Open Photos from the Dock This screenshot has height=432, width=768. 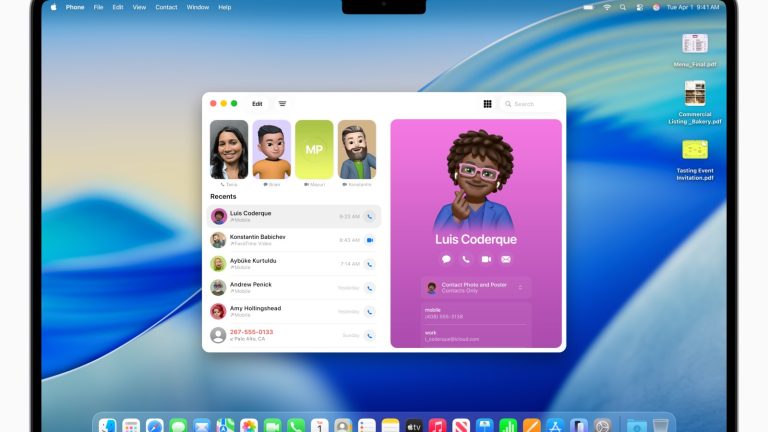tap(249, 426)
